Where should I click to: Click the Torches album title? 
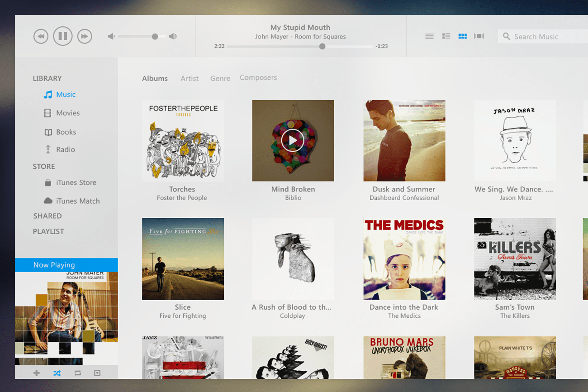182,189
